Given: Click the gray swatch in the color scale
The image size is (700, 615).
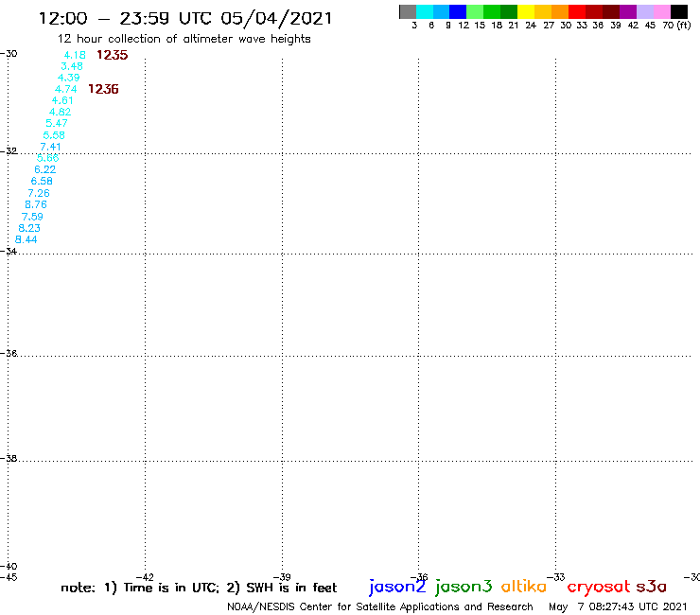Looking at the screenshot, I should [408, 11].
